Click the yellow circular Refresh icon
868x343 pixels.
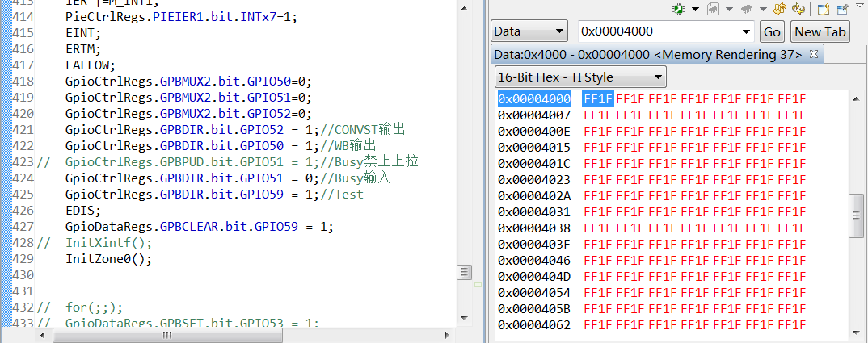[x=798, y=9]
